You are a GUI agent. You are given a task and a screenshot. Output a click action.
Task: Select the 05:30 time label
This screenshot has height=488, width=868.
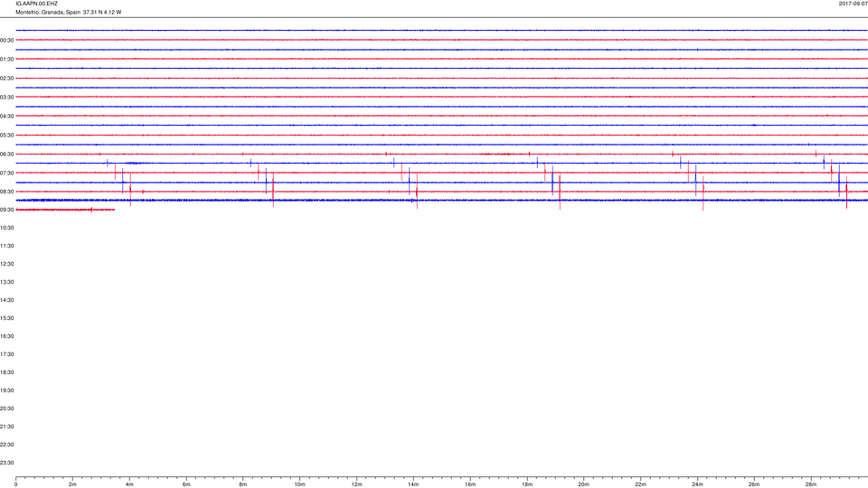point(6,136)
